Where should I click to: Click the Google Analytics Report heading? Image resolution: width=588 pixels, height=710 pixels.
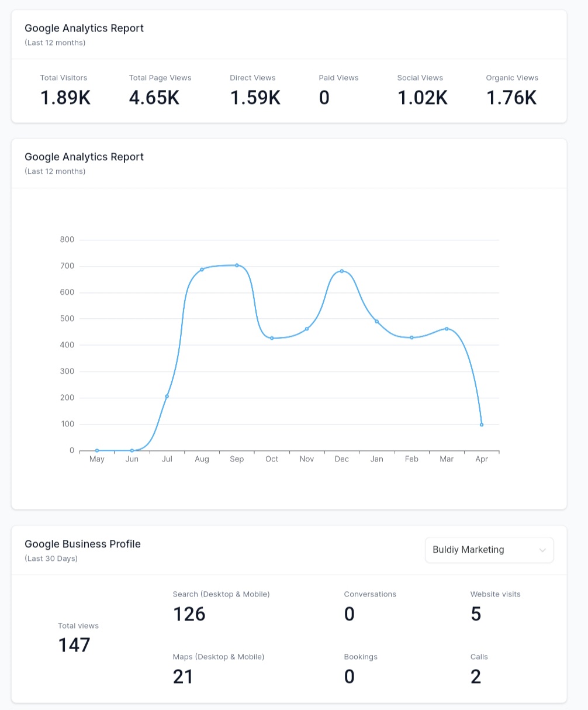84,28
